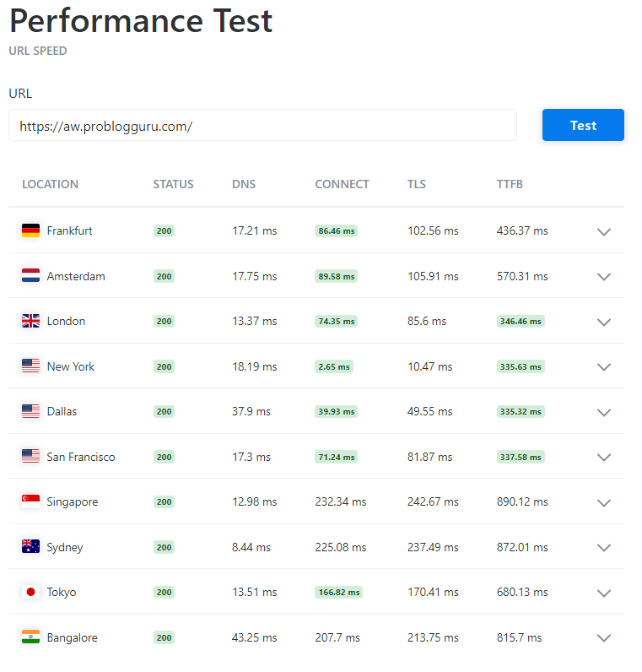Click the Singapore flag icon

click(30, 501)
